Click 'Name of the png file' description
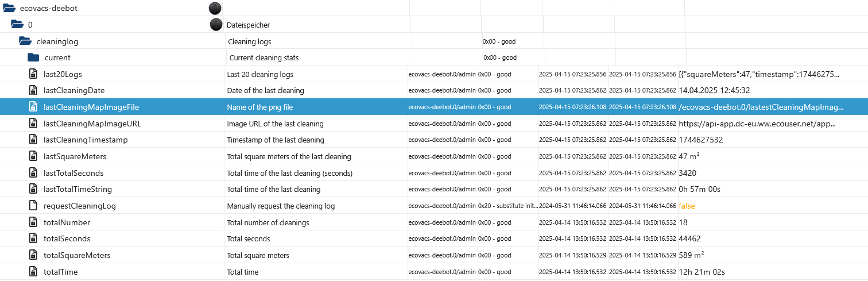This screenshot has width=868, height=281. (x=260, y=107)
